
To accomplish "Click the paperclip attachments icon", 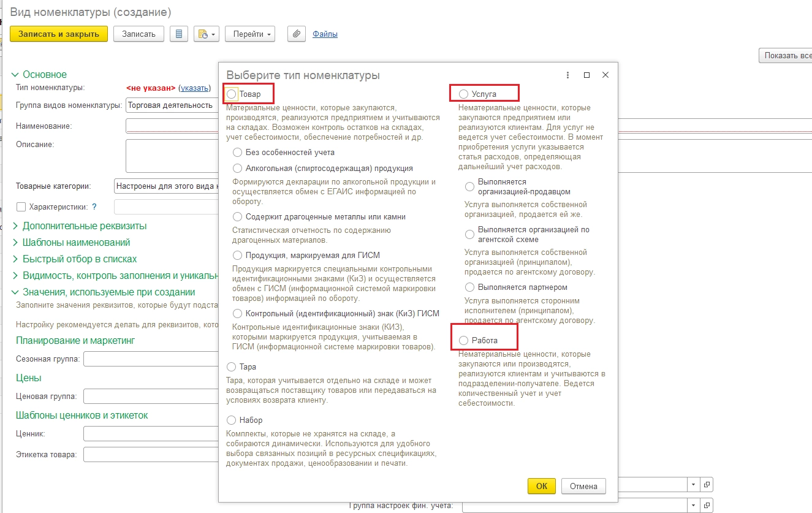I will 297,34.
